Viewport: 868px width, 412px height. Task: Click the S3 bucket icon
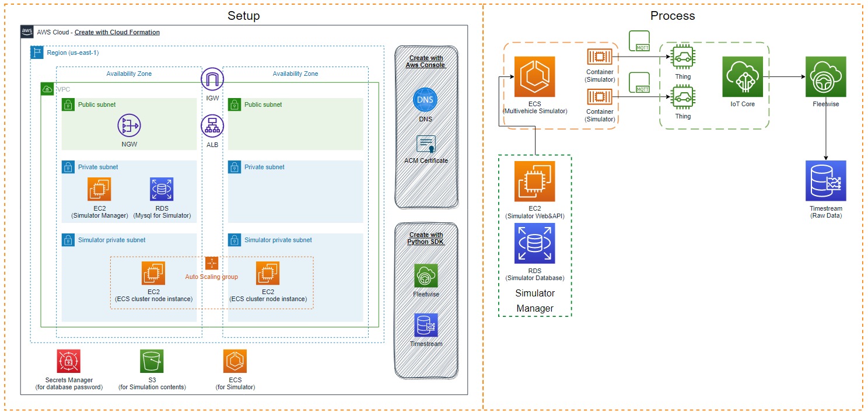click(x=152, y=361)
